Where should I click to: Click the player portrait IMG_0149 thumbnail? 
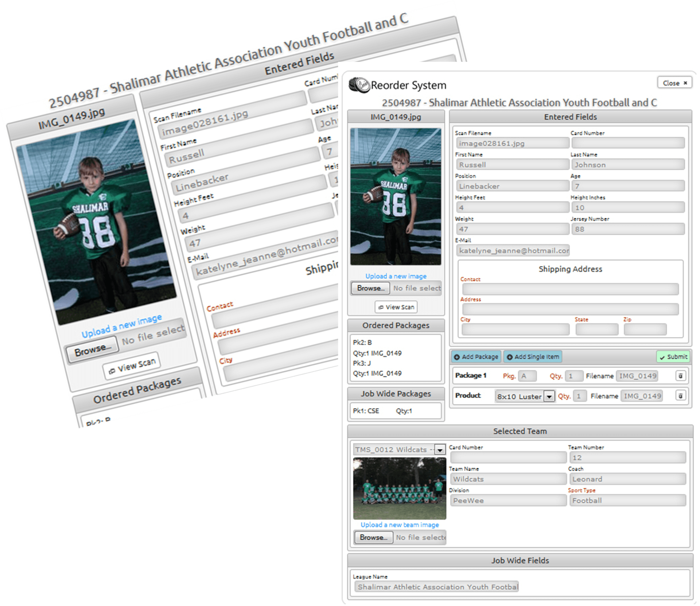[x=396, y=197]
